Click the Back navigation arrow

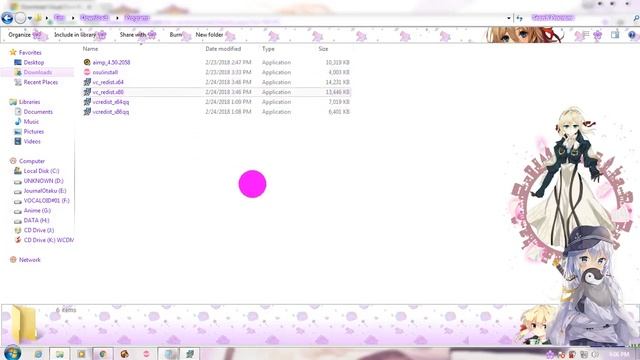(x=7, y=18)
